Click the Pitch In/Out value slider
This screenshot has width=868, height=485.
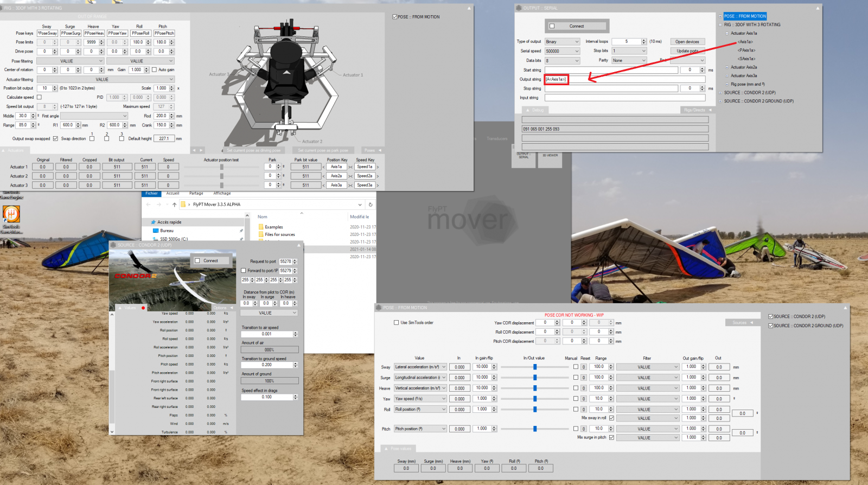click(x=535, y=429)
